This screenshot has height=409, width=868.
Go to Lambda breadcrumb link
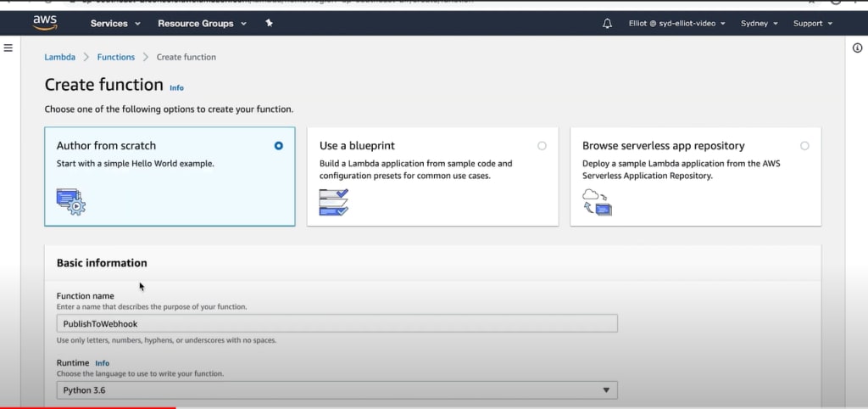point(60,57)
